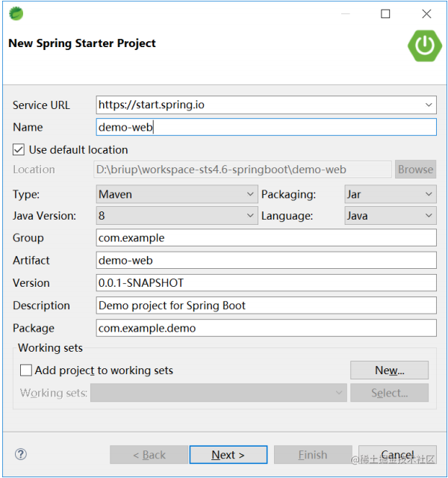
Task: Click the Spring Boot power logo
Action: click(424, 45)
